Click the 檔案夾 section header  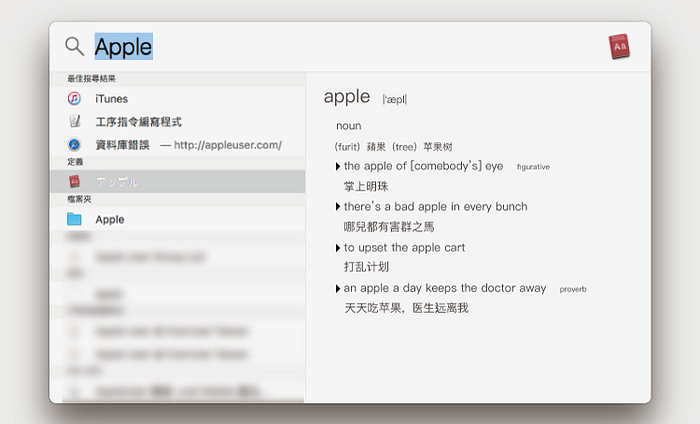point(79,199)
